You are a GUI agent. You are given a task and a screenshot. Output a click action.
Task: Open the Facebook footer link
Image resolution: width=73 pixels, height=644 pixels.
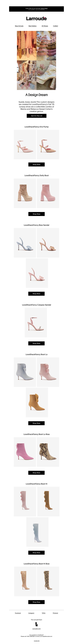coord(18,613)
